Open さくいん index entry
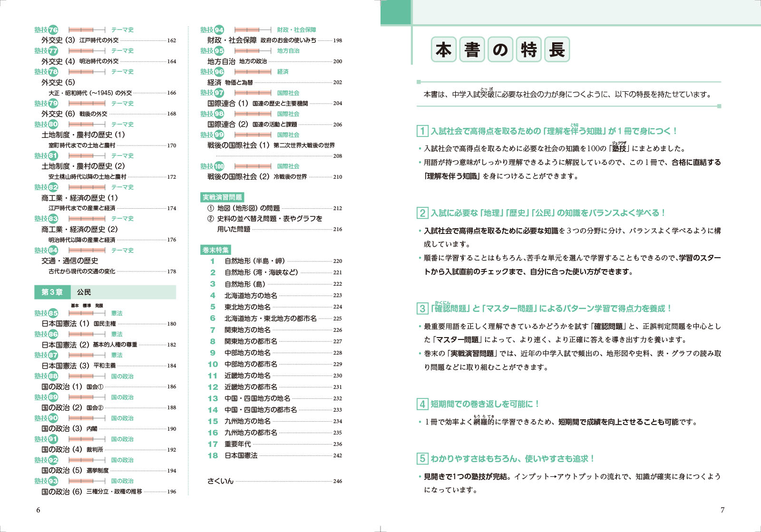761x532 pixels. (274, 481)
